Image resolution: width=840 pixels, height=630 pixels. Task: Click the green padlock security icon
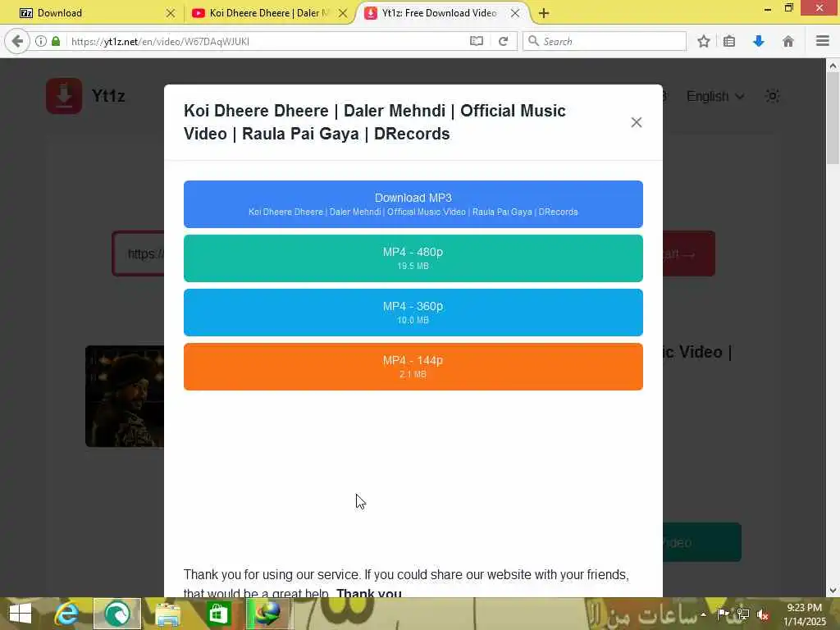[x=56, y=41]
